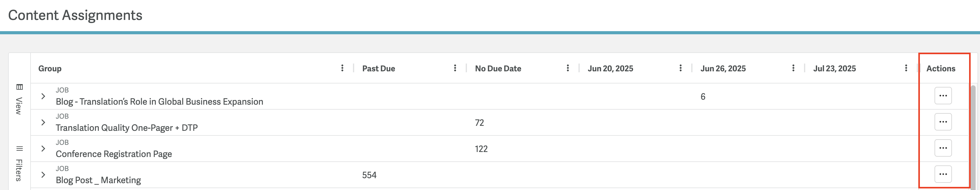
Task: Open actions menu for Blog - Translation's Role job
Action: (x=943, y=96)
